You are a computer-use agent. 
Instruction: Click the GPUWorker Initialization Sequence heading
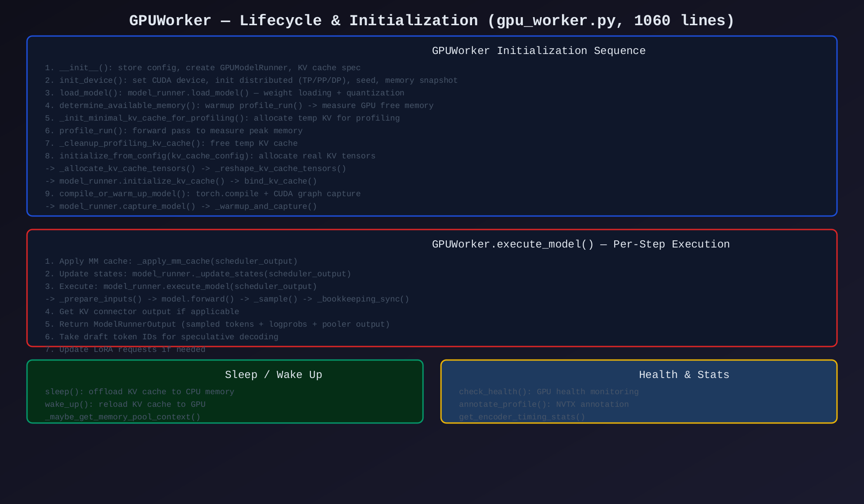538,51
